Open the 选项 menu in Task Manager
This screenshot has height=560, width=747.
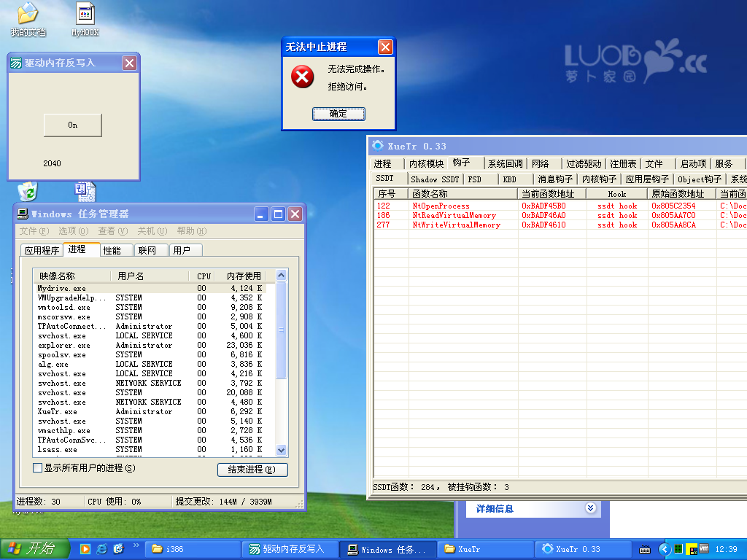(74, 231)
